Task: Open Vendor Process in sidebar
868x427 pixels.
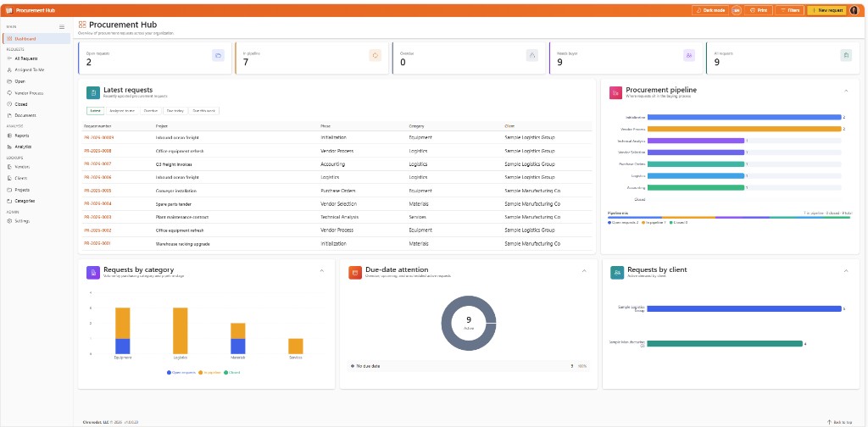Action: coord(36,93)
